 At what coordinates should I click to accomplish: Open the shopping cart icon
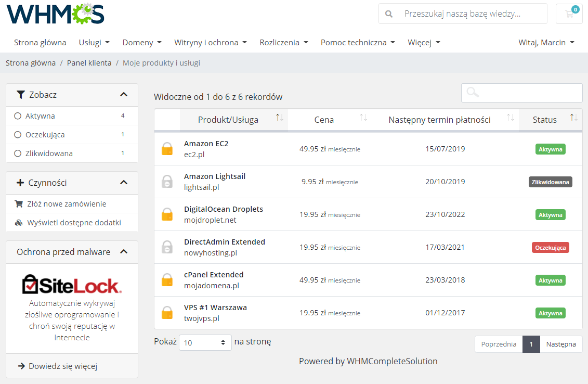569,14
